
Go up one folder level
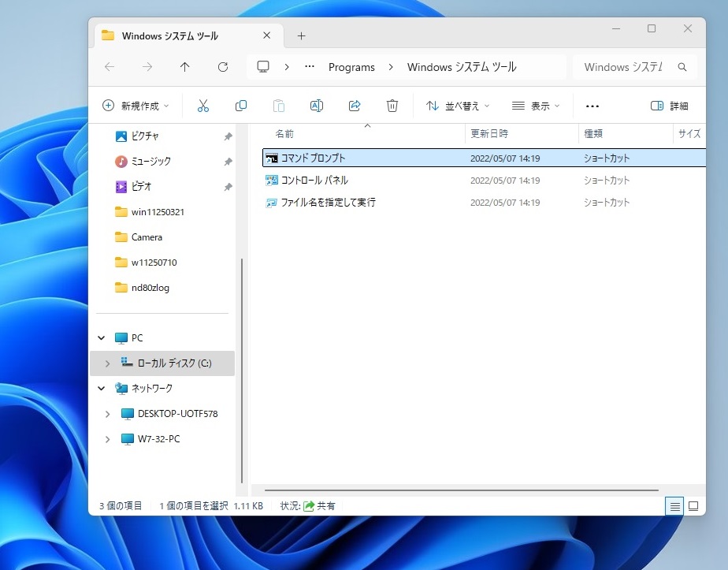(x=185, y=67)
